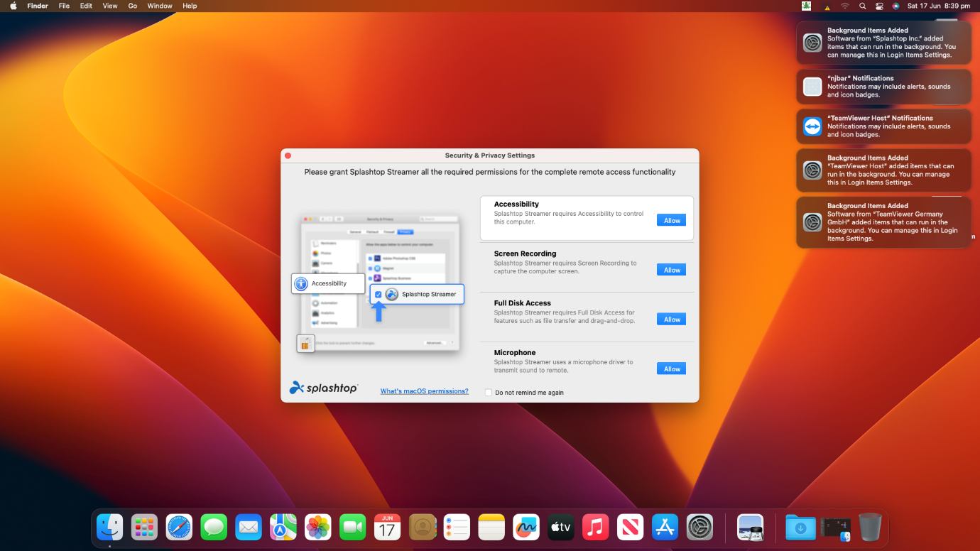980x551 pixels.
Task: Close the Security & Privacy Settings window
Action: [x=288, y=156]
